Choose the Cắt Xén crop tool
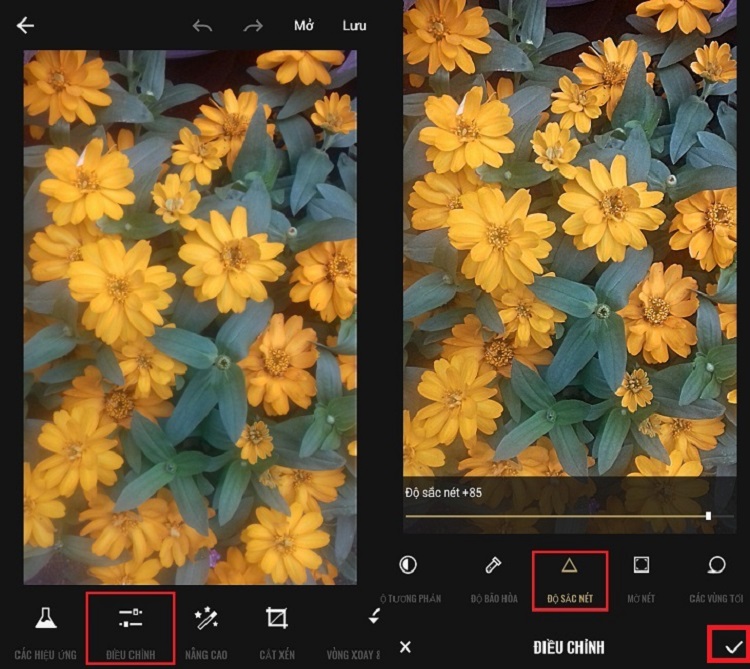The image size is (750, 669). click(x=276, y=630)
